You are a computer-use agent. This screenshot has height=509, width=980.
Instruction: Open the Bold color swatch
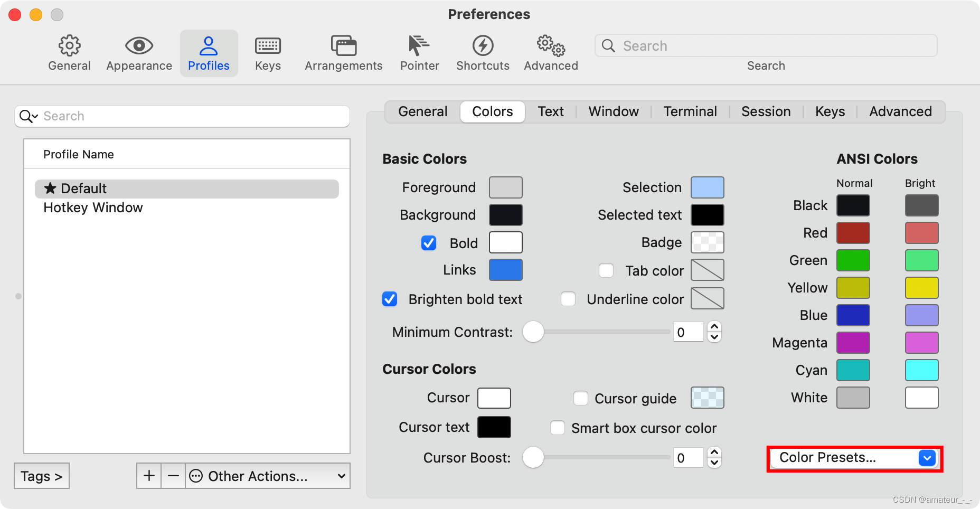[506, 242]
